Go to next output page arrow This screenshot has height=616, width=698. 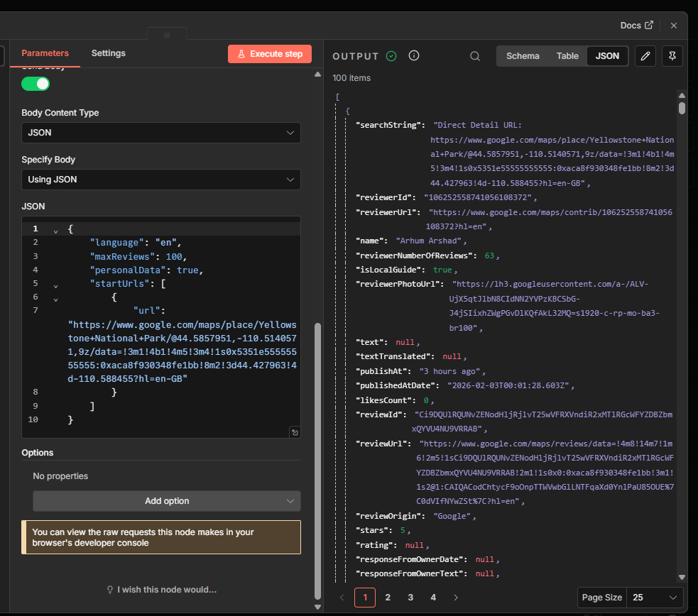pos(456,598)
